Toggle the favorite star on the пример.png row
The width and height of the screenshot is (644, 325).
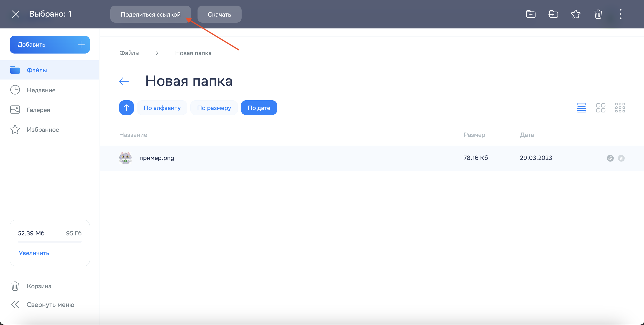(x=621, y=158)
